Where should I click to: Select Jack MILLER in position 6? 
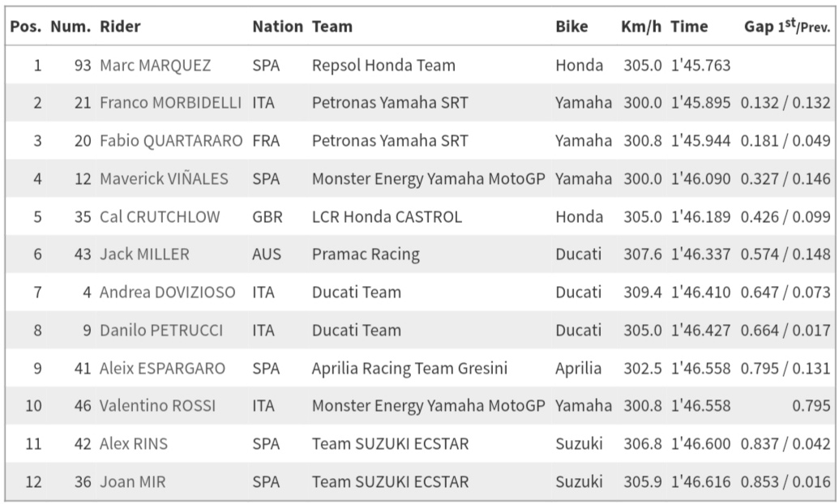[144, 254]
